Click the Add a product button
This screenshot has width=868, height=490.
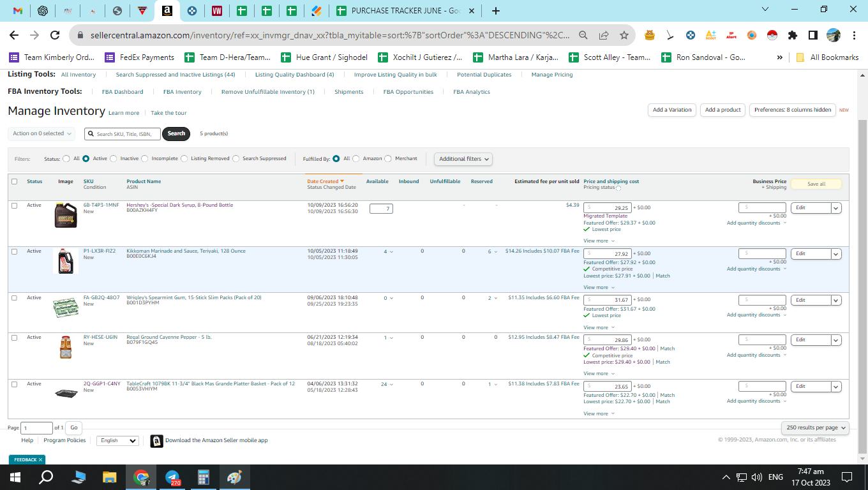tap(723, 110)
